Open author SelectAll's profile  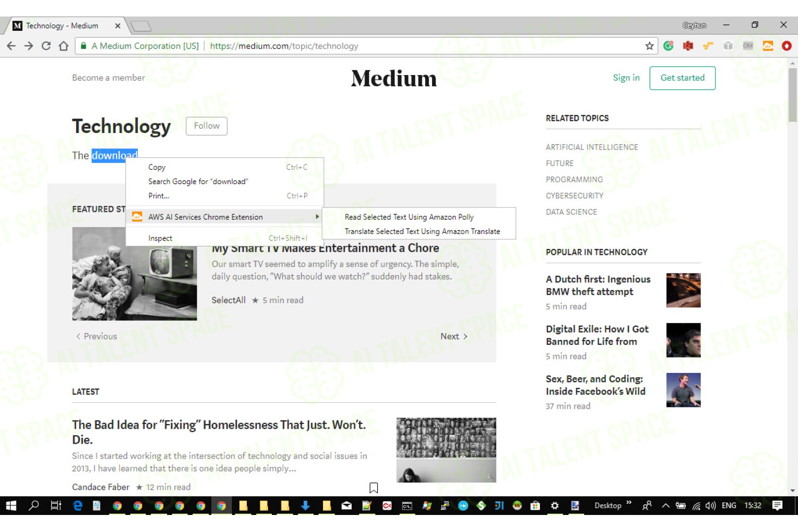[229, 300]
